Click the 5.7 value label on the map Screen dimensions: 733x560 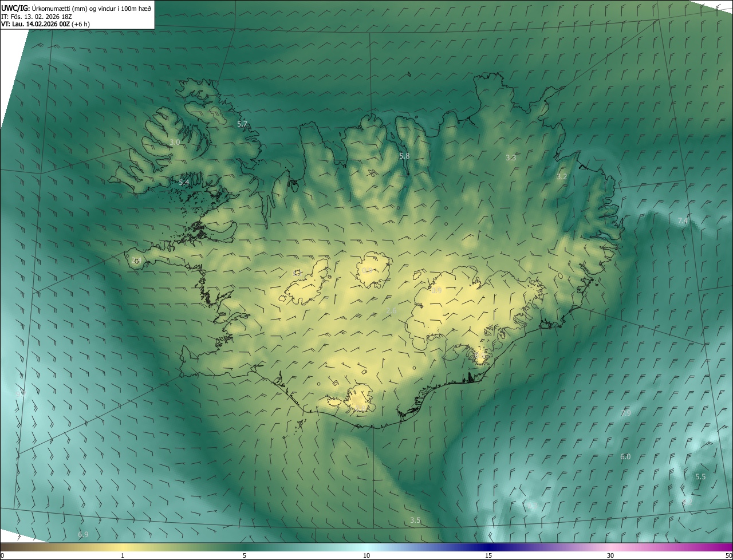click(242, 124)
